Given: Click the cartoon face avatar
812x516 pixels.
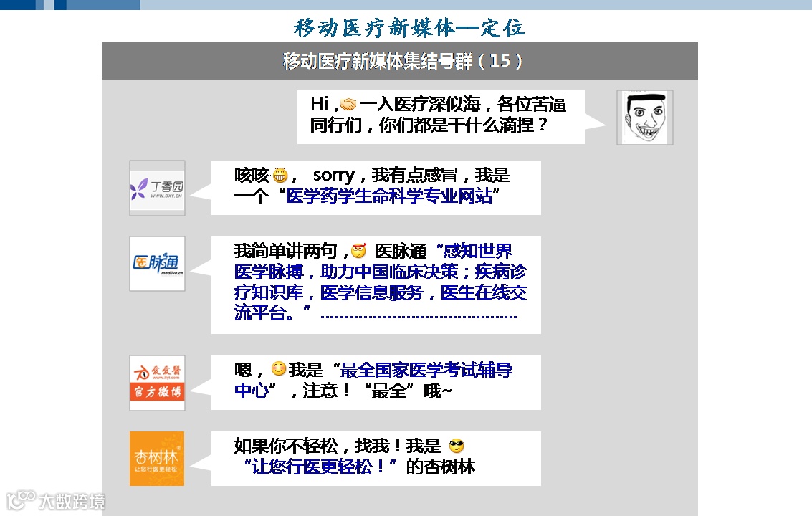Looking at the screenshot, I should 645,118.
